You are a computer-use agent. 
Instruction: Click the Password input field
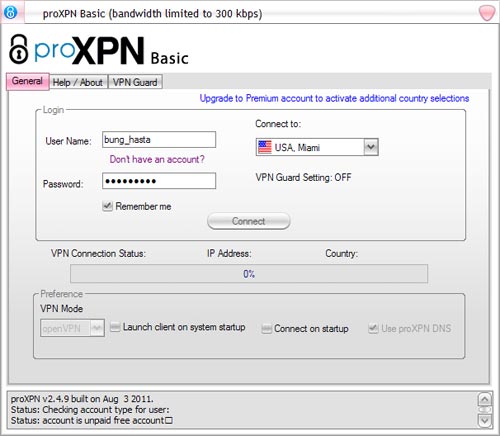click(159, 181)
